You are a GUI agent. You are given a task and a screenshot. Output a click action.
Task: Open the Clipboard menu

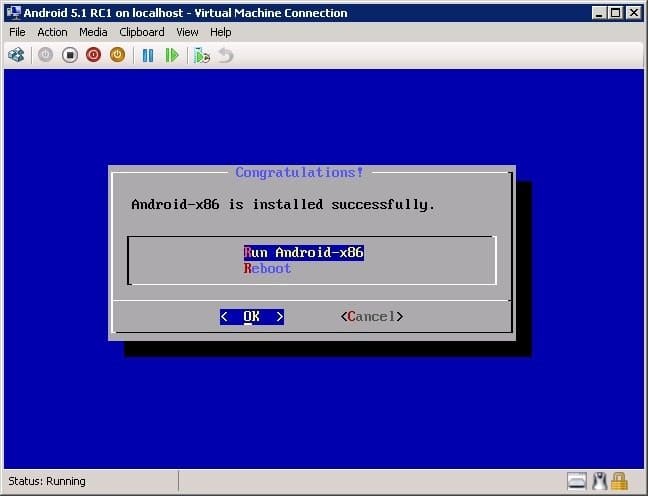pos(142,32)
